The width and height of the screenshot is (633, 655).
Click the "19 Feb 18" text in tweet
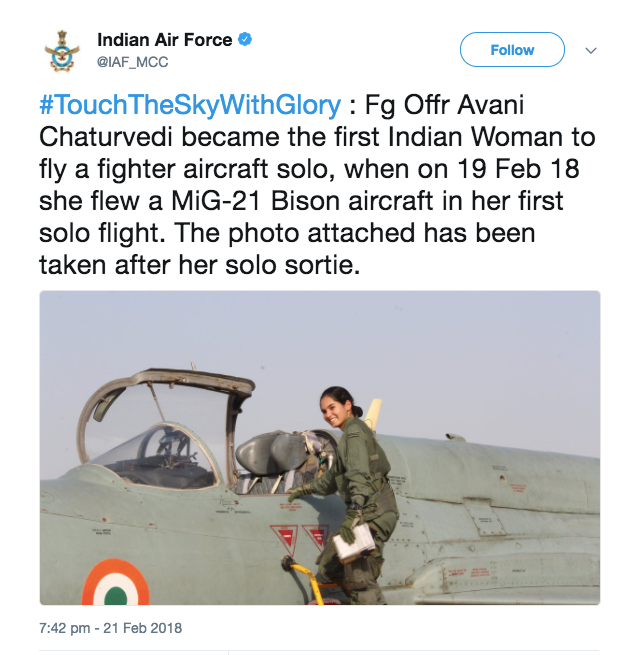pos(518,169)
